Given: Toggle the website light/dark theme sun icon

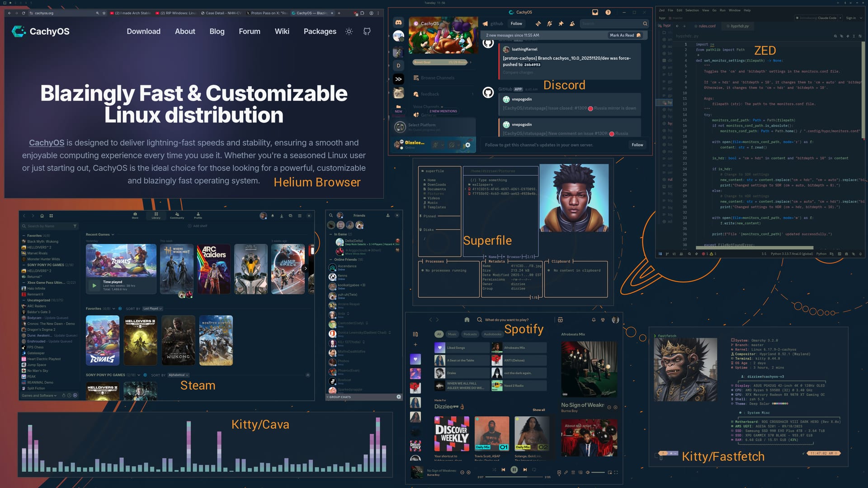Looking at the screenshot, I should click(349, 32).
